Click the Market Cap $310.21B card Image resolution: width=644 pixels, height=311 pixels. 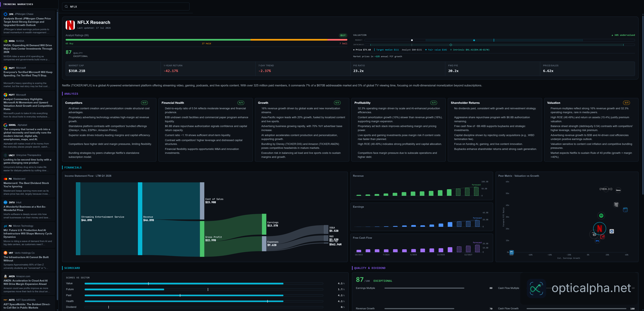(113, 69)
